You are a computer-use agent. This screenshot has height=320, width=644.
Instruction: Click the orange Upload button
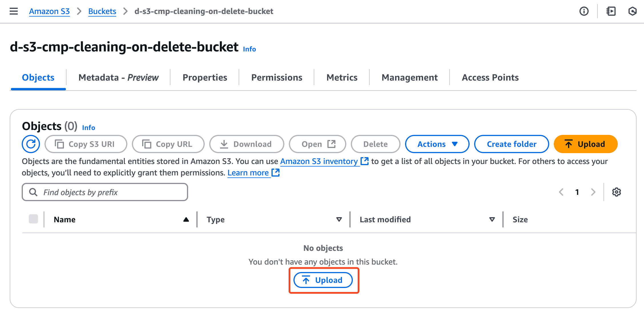pos(585,144)
